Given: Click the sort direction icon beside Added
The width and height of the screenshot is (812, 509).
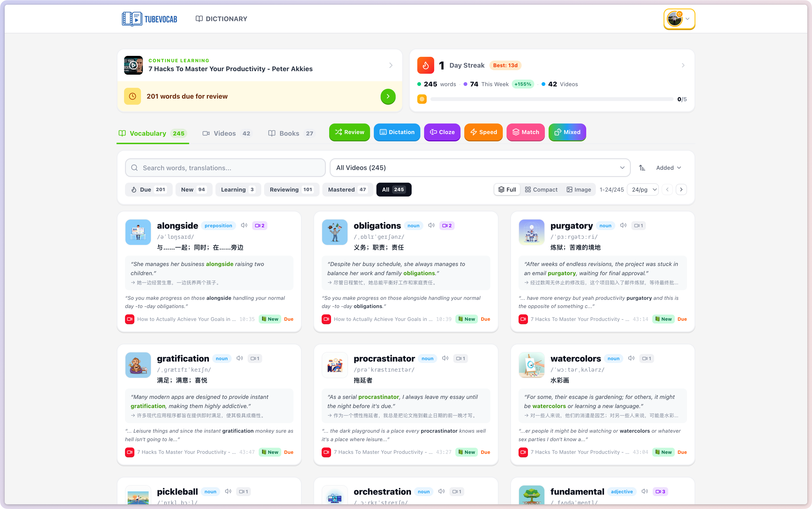Looking at the screenshot, I should pos(642,168).
